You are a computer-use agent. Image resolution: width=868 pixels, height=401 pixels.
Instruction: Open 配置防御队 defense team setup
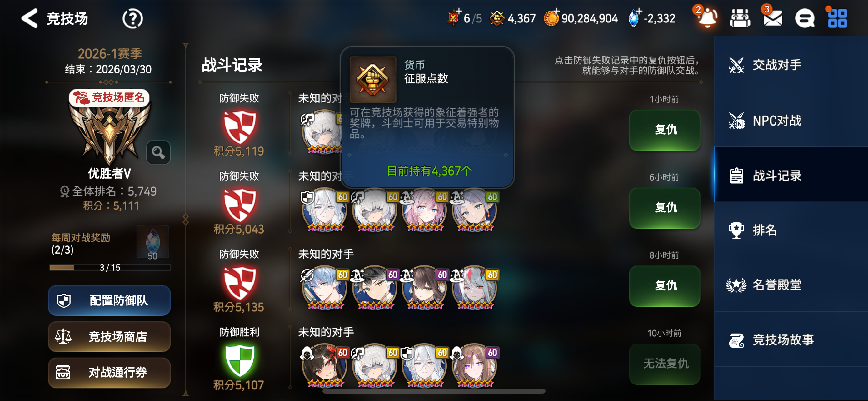click(x=109, y=300)
